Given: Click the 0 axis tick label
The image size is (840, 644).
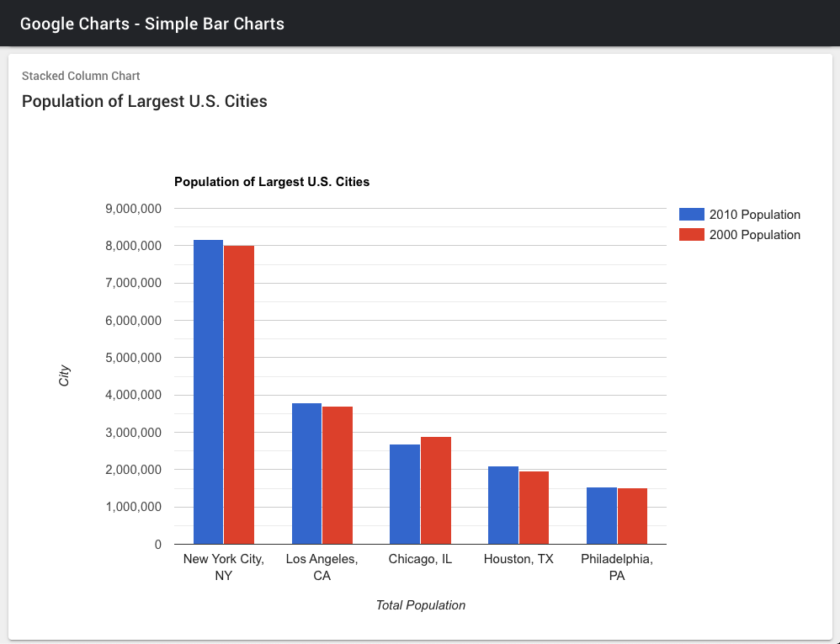Looking at the screenshot, I should (x=157, y=545).
